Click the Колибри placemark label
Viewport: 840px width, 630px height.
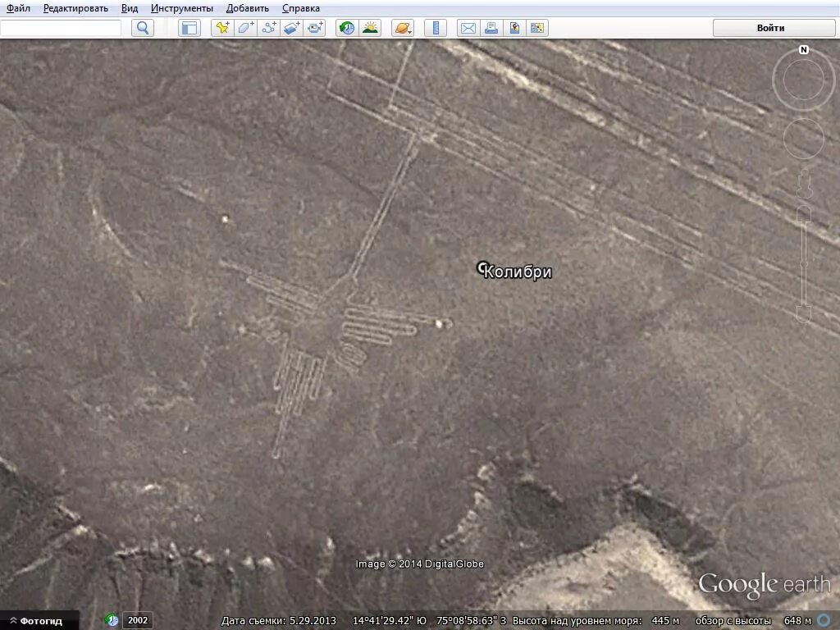tap(517, 272)
